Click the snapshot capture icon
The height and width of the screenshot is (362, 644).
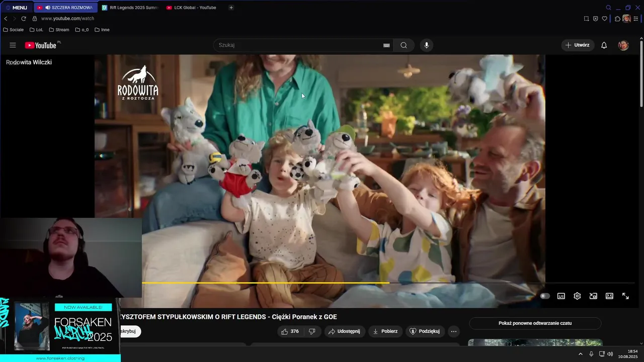click(586, 19)
